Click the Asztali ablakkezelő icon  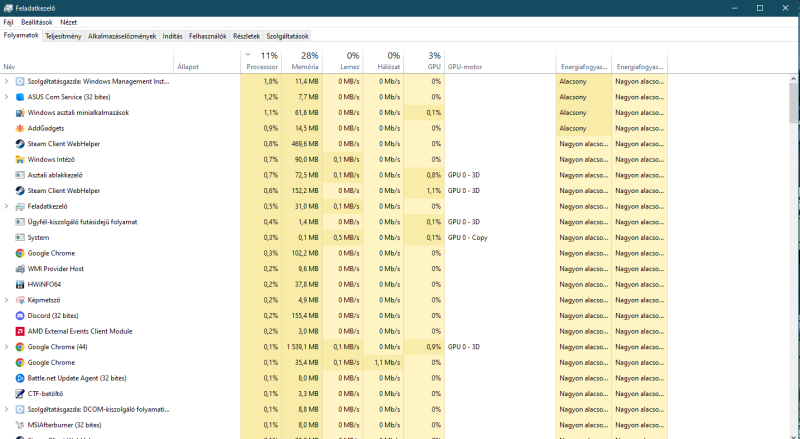(x=20, y=175)
